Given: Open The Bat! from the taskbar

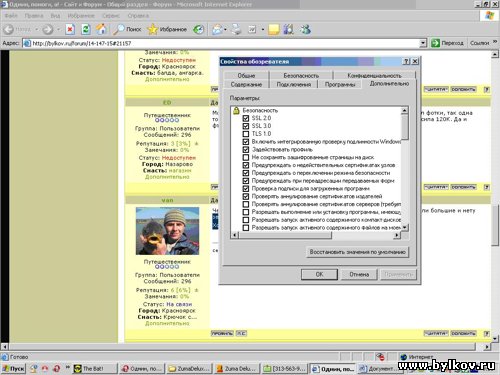Looking at the screenshot, I should tap(95, 369).
